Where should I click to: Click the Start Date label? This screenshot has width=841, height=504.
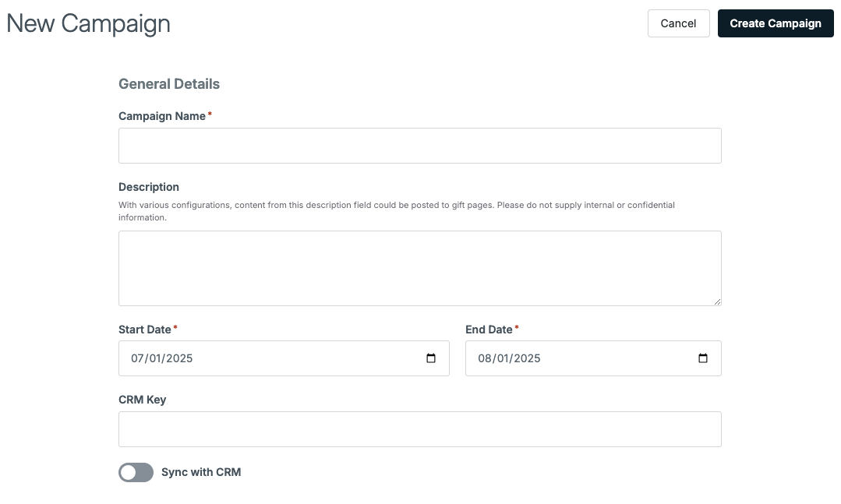click(145, 330)
